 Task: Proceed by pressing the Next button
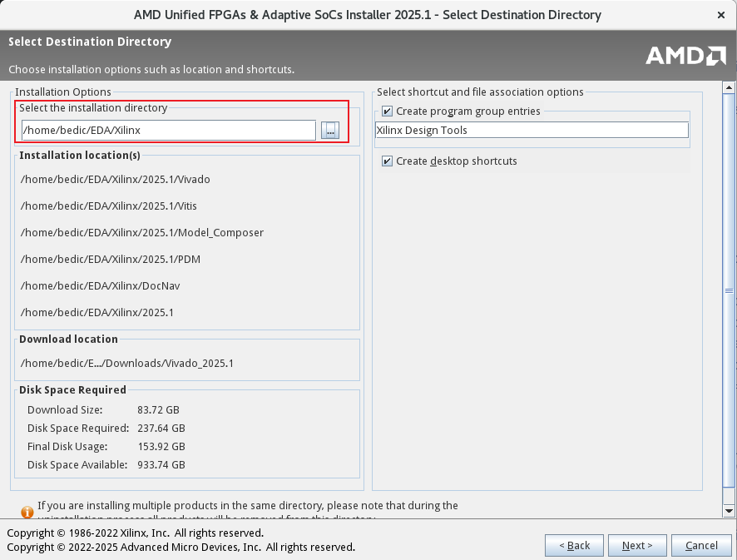(x=636, y=546)
